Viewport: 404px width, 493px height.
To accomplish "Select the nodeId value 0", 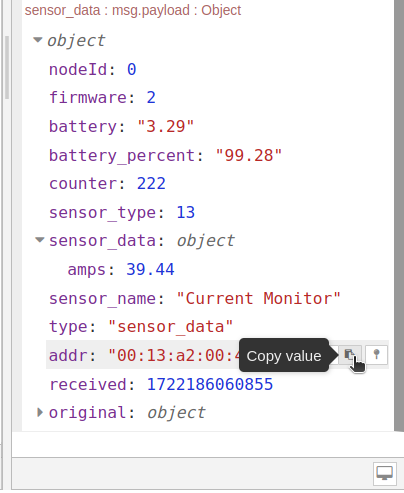I will tap(132, 69).
